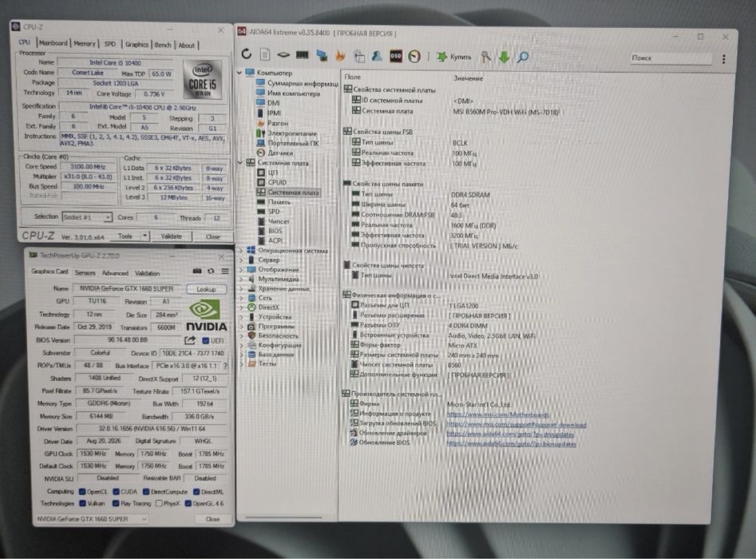
Task: Click the magnifier search icon in AIDA64 toolbar
Action: pyautogui.click(x=523, y=57)
